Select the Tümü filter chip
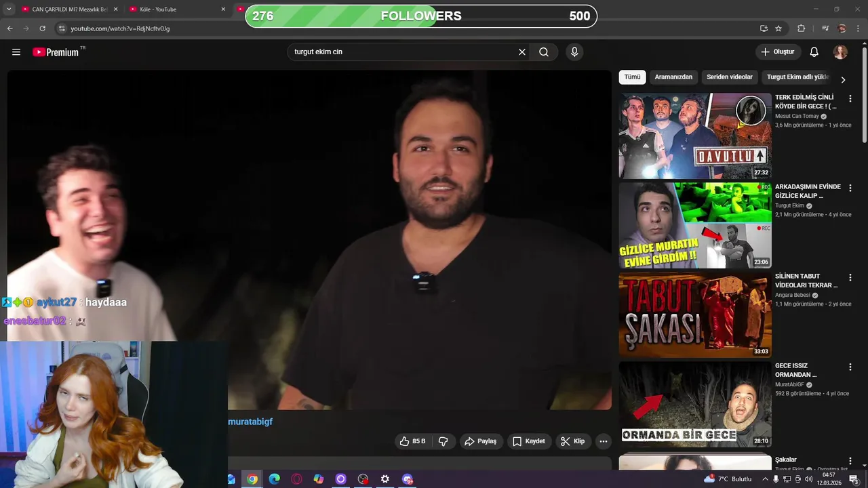Image resolution: width=868 pixels, height=488 pixels. [632, 77]
